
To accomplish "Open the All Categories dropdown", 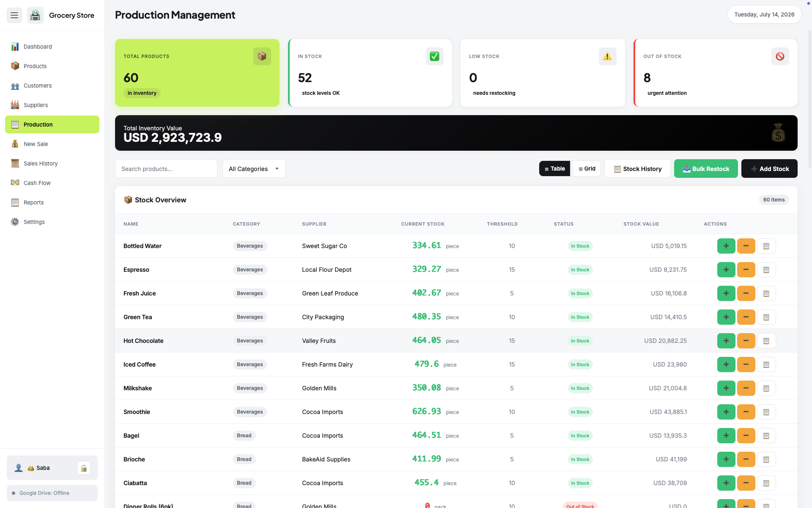I will 254,168.
